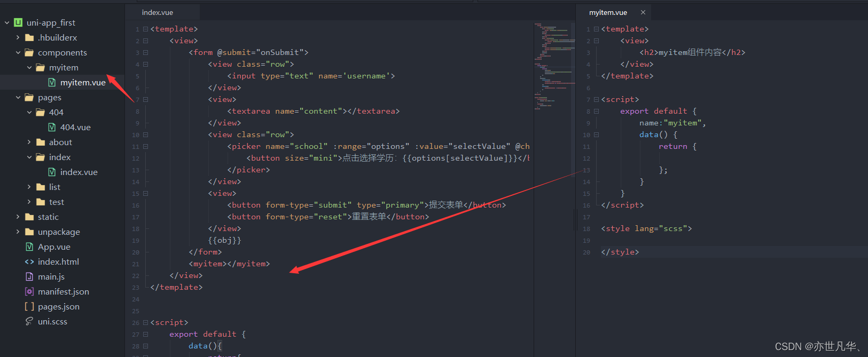868x357 pixels.
Task: Open pages.json in the project tree
Action: click(x=59, y=306)
